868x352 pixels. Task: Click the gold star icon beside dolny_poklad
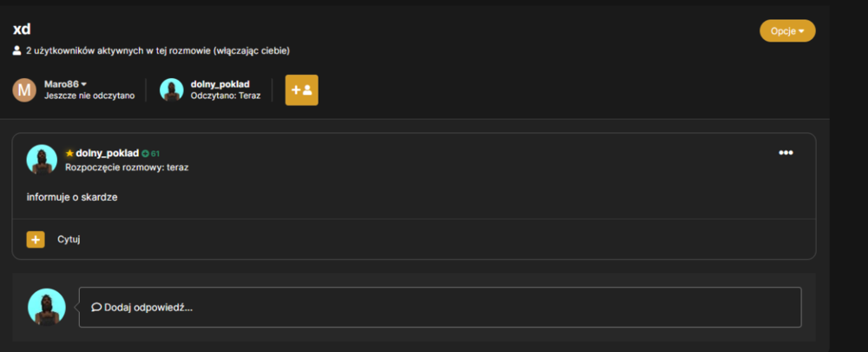coord(69,153)
